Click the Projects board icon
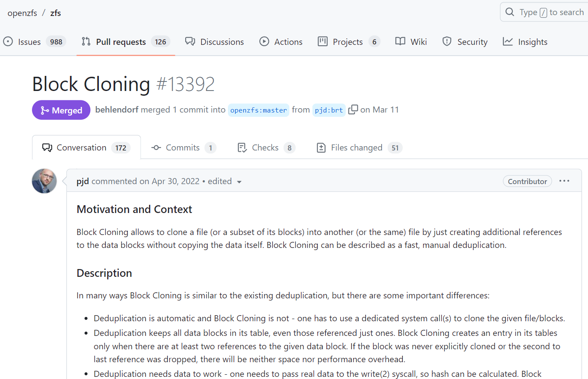The height and width of the screenshot is (379, 588). (322, 41)
